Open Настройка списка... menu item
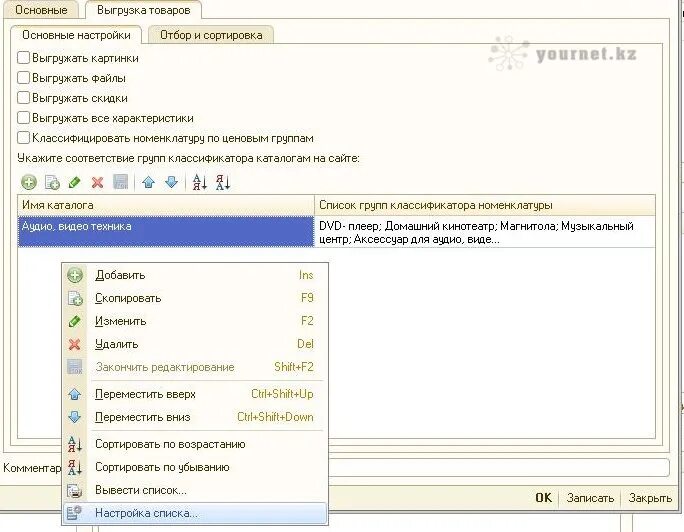 coord(195,513)
